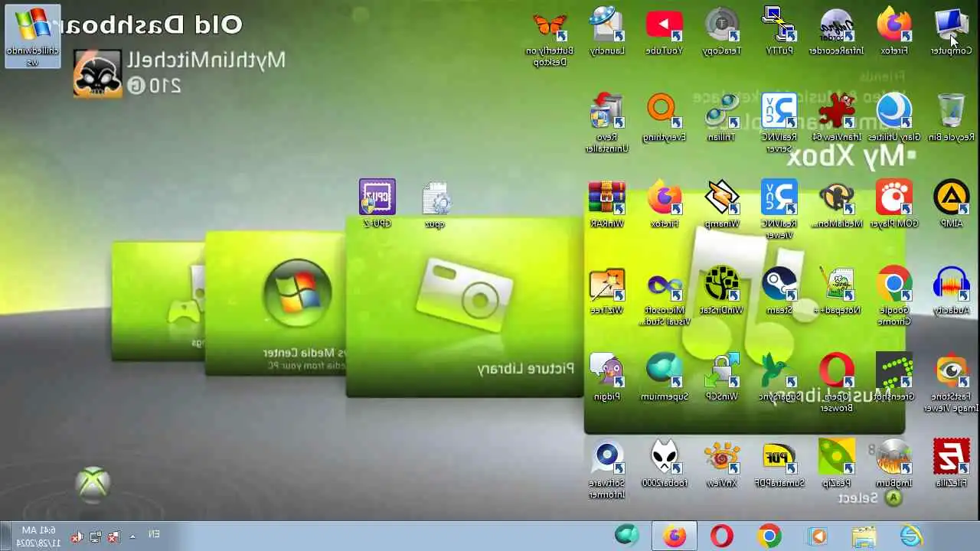This screenshot has height=551, width=980.
Task: Open the RealVNC Viewer shortcut
Action: [779, 209]
